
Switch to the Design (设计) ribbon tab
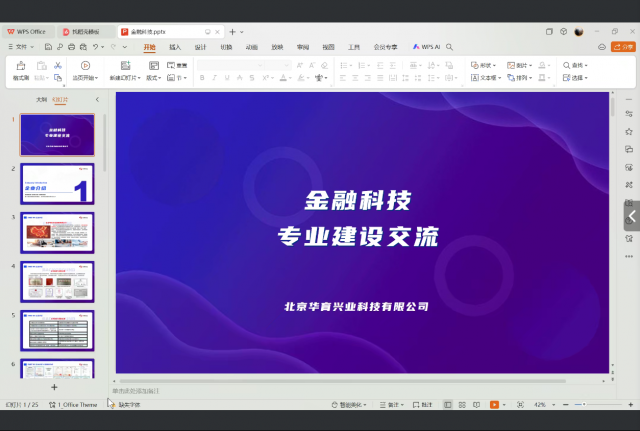(x=201, y=47)
